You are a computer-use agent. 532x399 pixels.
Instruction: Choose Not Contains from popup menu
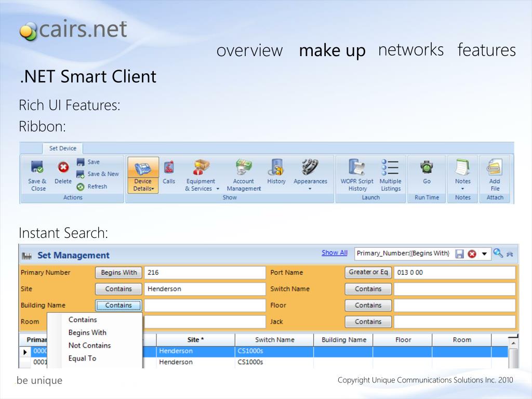(89, 345)
